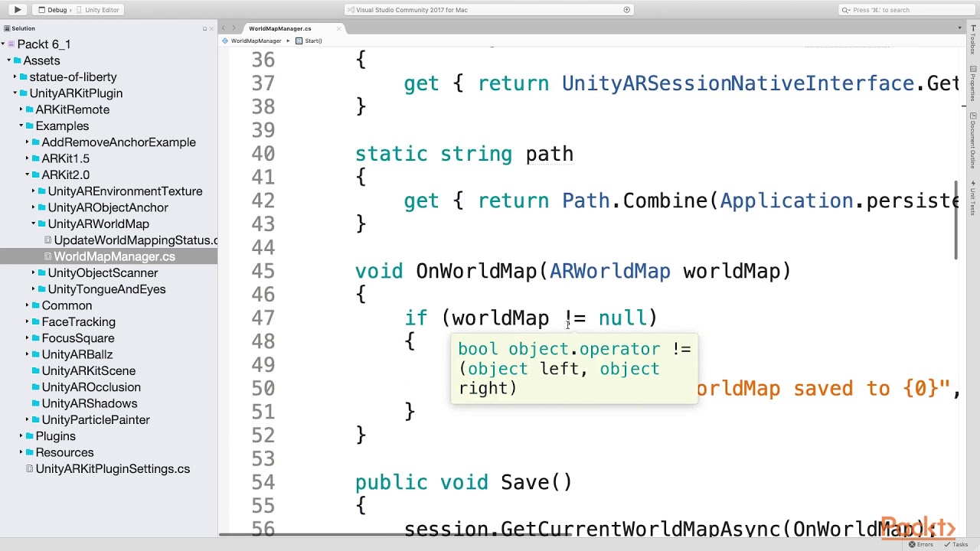
Task: Select the UnityARShadows folder
Action: point(89,403)
